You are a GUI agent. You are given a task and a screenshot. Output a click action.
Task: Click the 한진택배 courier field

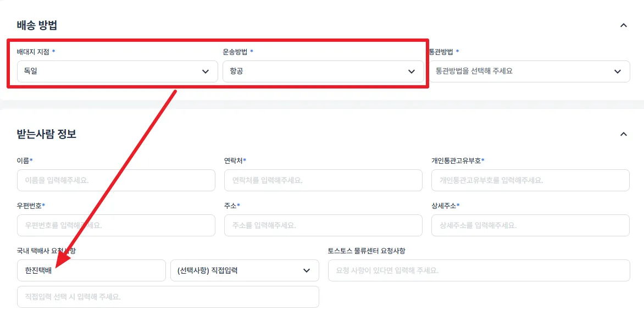92,270
